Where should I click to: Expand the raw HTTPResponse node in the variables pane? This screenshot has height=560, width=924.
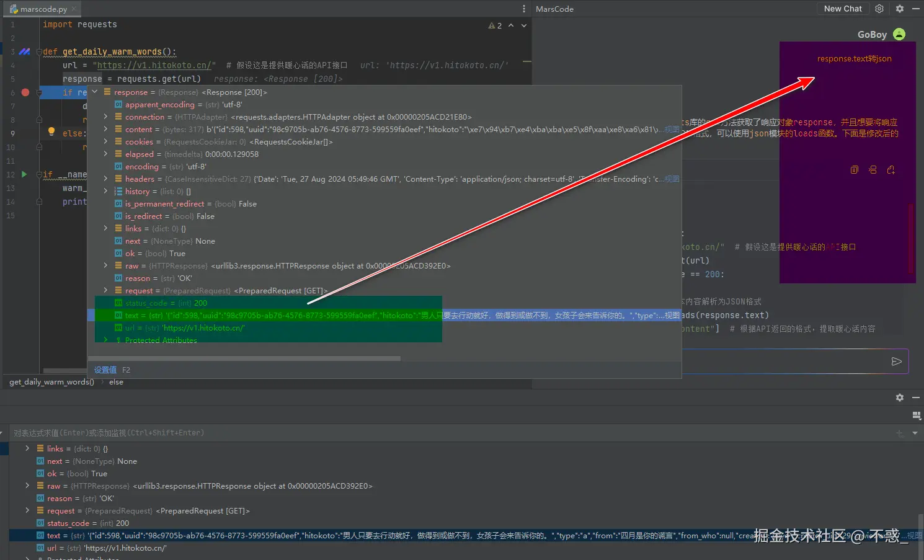coord(27,486)
